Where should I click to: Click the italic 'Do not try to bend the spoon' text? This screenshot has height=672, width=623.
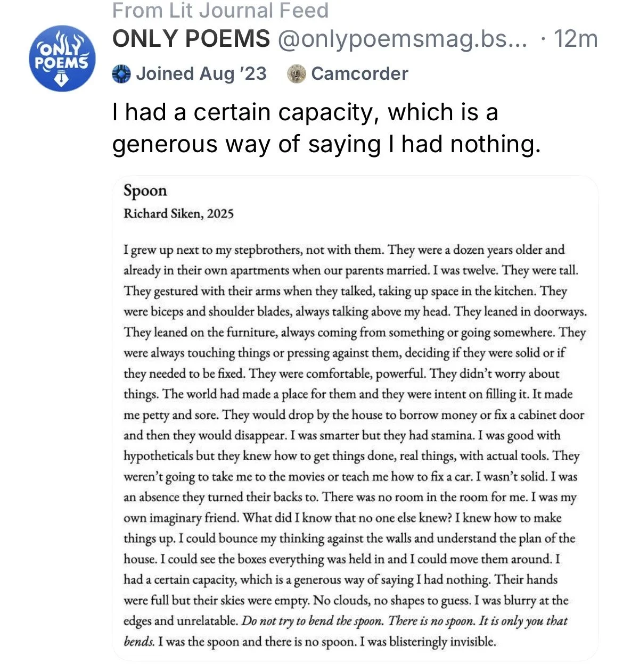[x=312, y=621]
